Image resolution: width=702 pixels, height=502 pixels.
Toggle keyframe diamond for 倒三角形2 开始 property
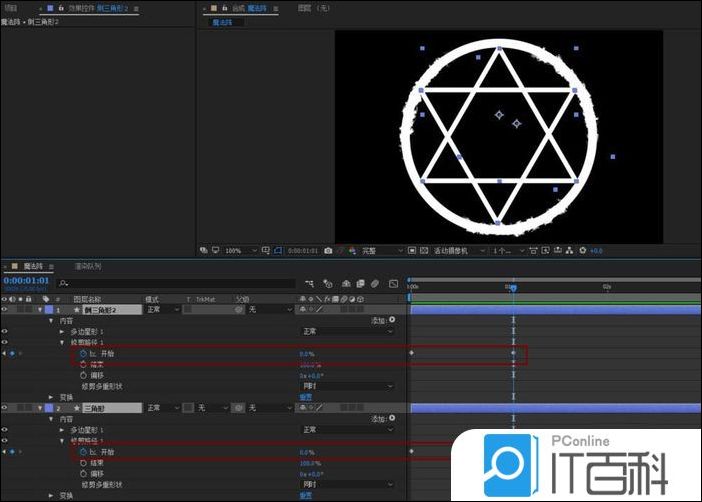11,354
